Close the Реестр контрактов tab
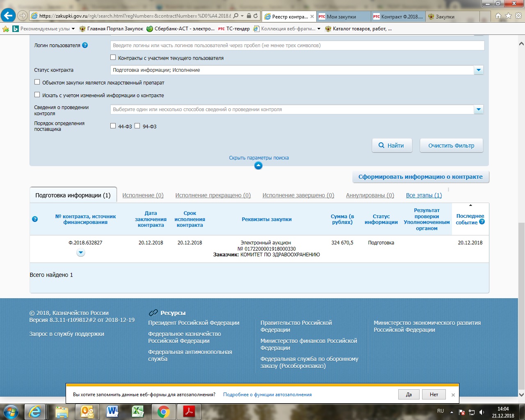Image resolution: width=525 pixels, height=420 pixels. (312, 16)
